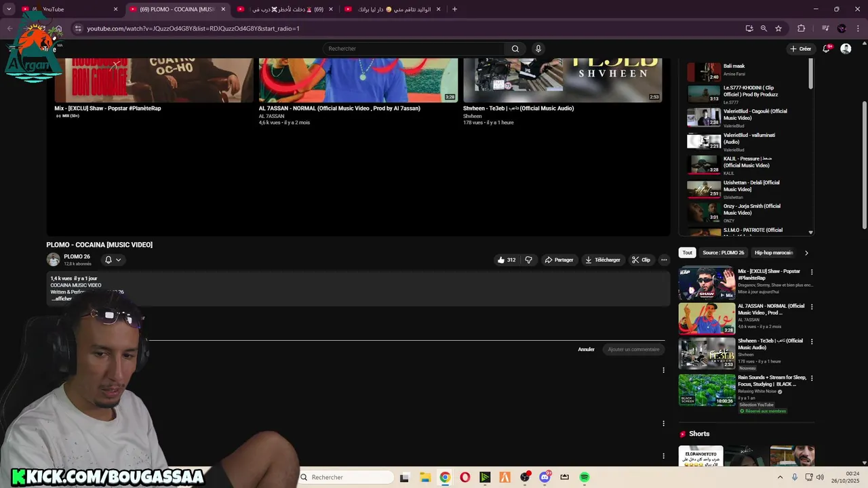Select the PLOMO - COCAINA tab
The image size is (868, 488).
click(x=177, y=9)
